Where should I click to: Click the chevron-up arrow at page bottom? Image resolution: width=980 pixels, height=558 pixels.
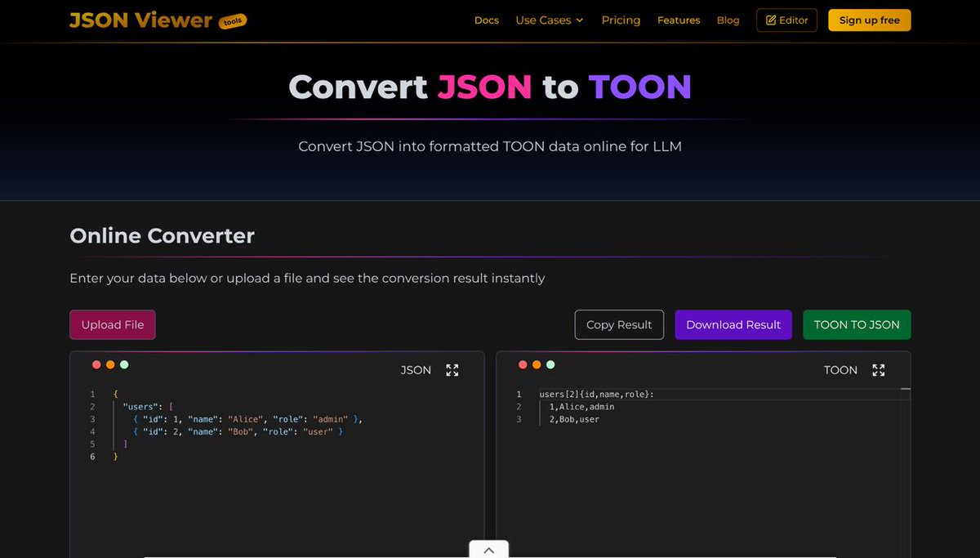tap(488, 549)
